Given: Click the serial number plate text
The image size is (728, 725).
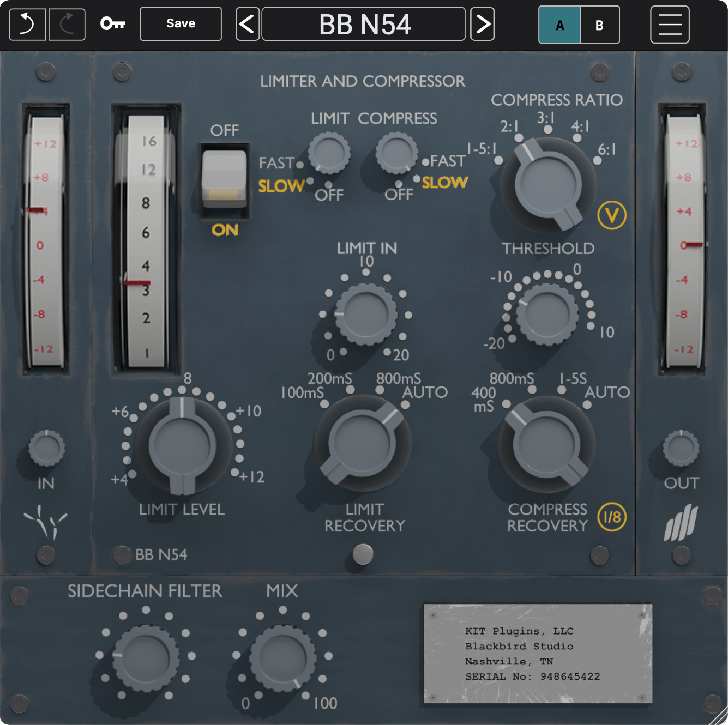Looking at the screenshot, I should 533,654.
